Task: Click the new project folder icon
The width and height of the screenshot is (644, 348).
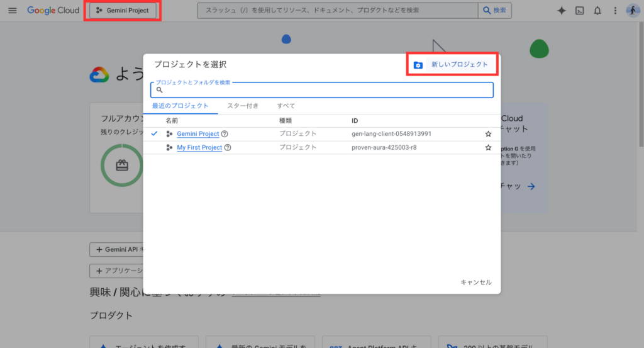Action: pyautogui.click(x=418, y=65)
